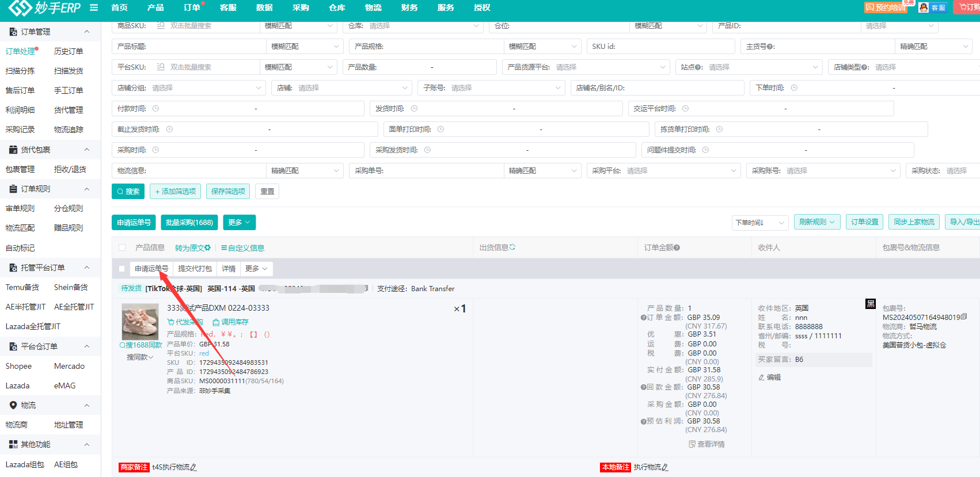This screenshot has height=477, width=980.
Task: Collapse the 订单管理 sidebar section
Action: (x=87, y=32)
